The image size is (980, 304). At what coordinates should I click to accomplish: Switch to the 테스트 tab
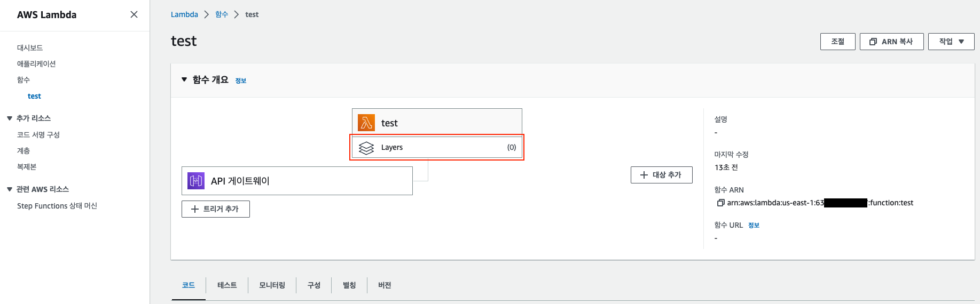click(x=227, y=285)
